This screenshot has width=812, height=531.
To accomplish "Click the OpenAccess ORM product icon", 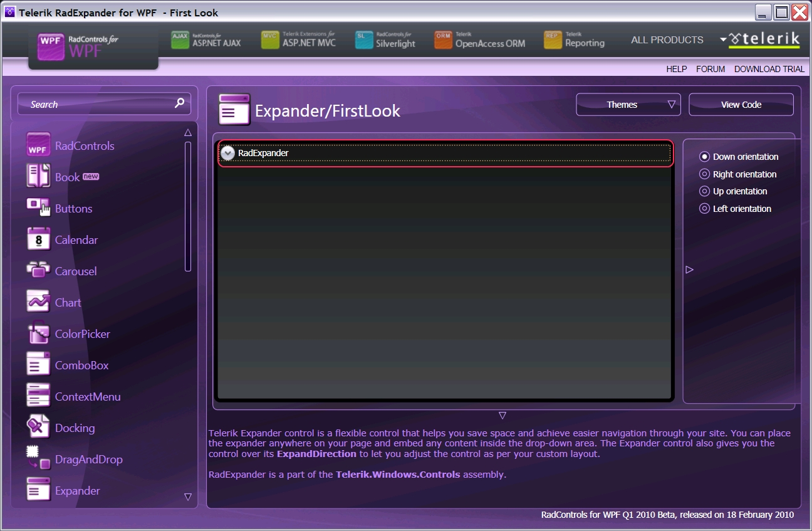I will pyautogui.click(x=443, y=39).
